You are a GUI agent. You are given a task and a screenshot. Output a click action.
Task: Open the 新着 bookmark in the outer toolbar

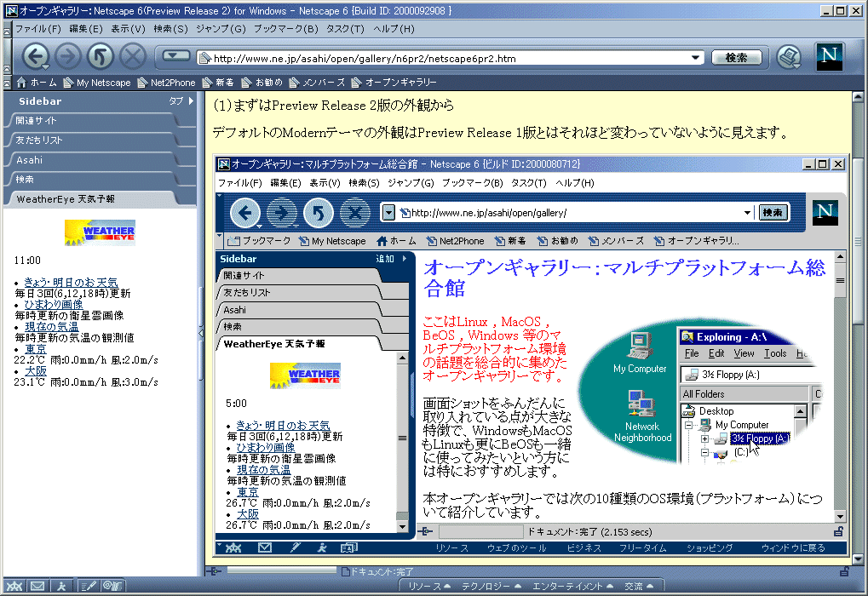tap(218, 83)
